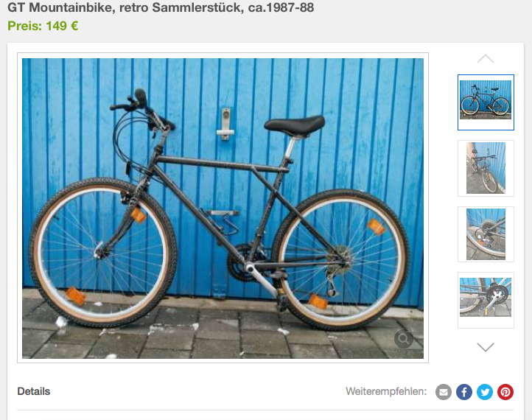The height and width of the screenshot is (420, 532).
Task: Share listing via the email icon
Action: 444,392
